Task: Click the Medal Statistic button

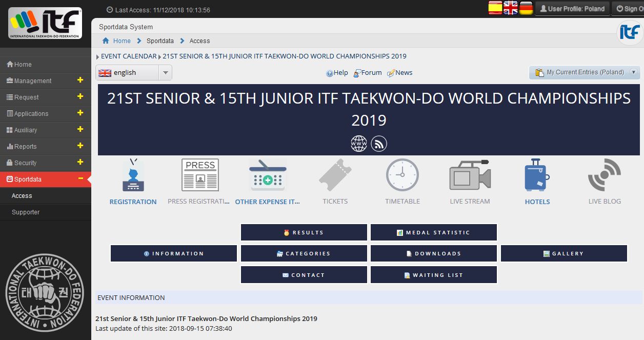Action: (434, 232)
